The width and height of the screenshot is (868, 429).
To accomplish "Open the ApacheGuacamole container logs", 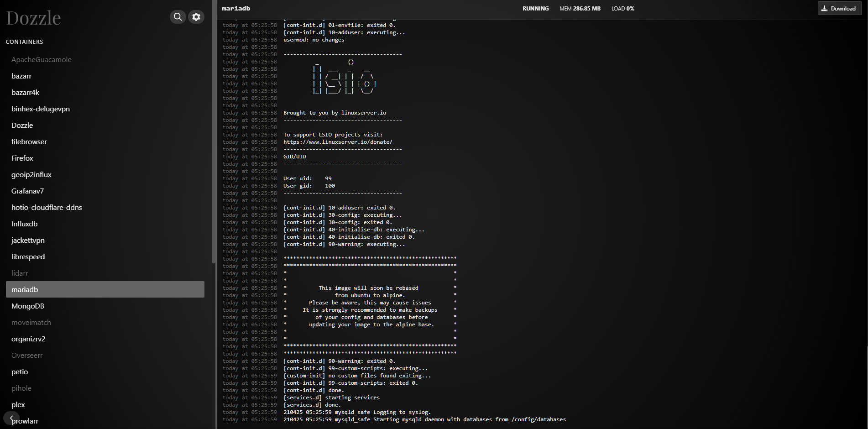I will point(42,60).
